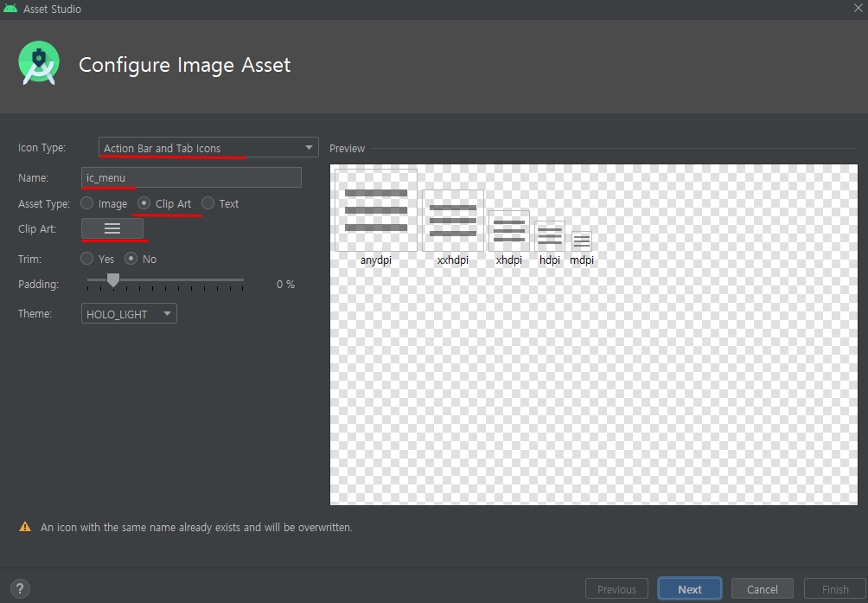The width and height of the screenshot is (868, 603).
Task: Click the Cancel button
Action: [x=763, y=589]
